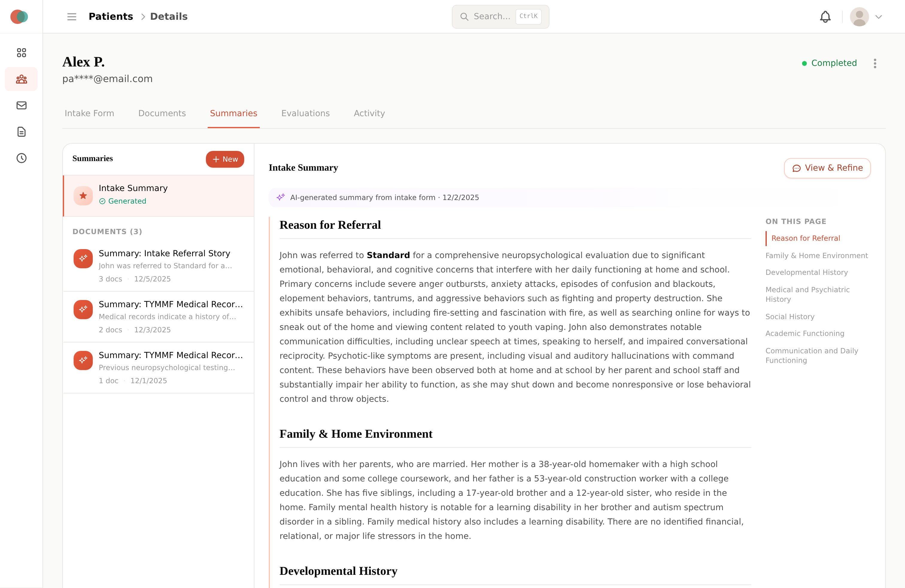Viewport: 905px width, 588px height.
Task: Open the three-dot options menu beside Completed
Action: click(x=875, y=63)
